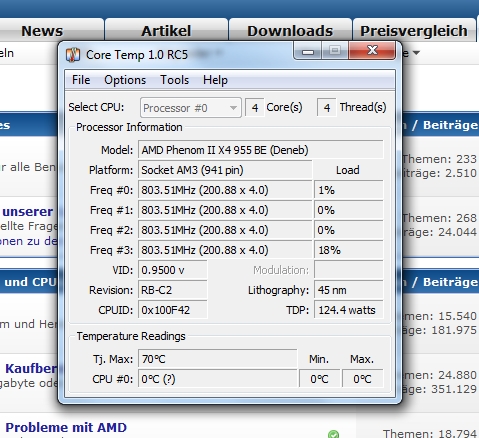Click the Freq #0 value field

click(225, 190)
